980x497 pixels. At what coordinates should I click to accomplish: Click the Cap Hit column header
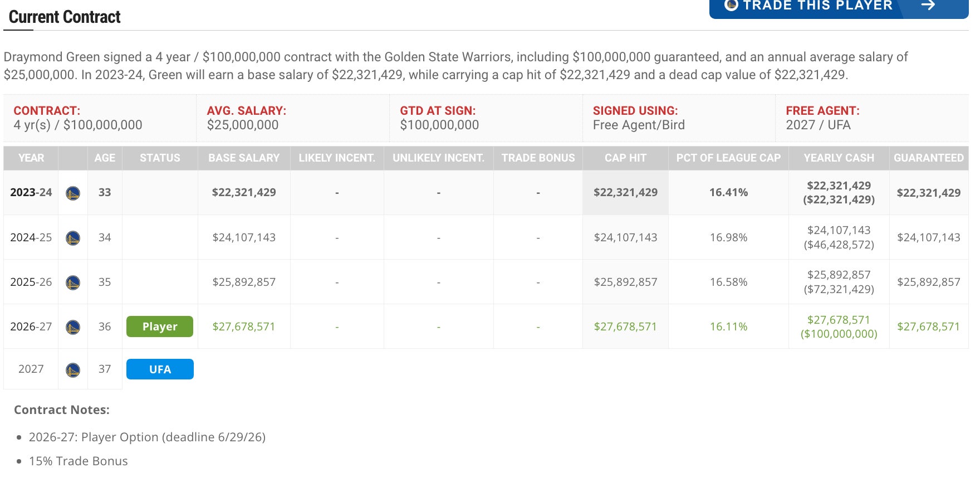[625, 158]
